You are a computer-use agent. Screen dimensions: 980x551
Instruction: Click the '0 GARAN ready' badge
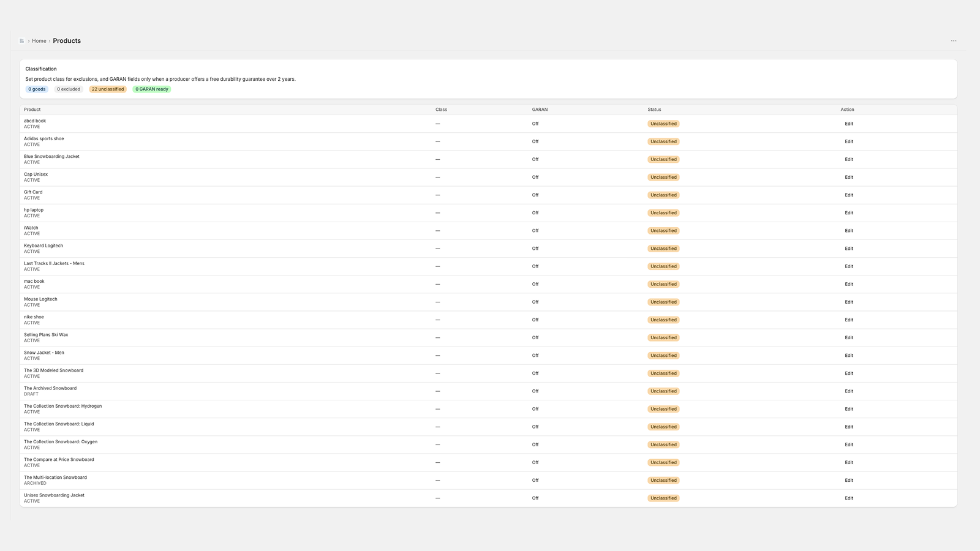pos(152,89)
